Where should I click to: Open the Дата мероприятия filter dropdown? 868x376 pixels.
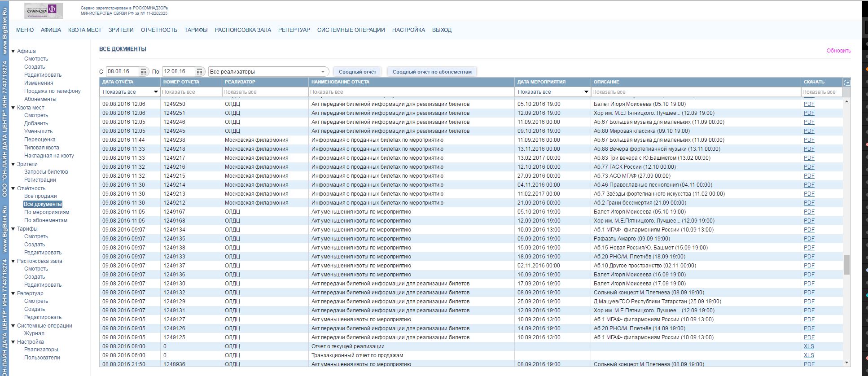(586, 92)
